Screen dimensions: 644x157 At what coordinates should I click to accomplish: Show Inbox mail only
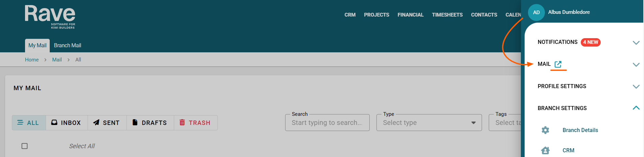pos(66,123)
